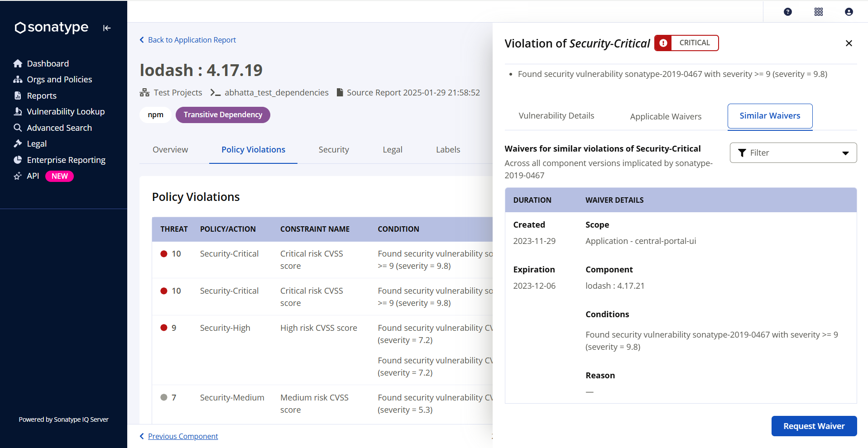Open the user account menu
This screenshot has height=448, width=868.
coord(849,12)
